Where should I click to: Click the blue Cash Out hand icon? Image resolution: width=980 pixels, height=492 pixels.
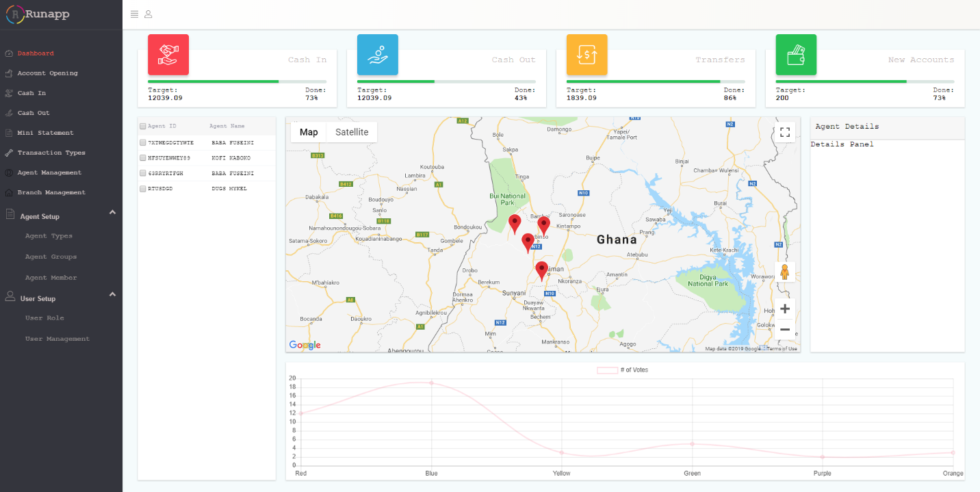pos(378,55)
